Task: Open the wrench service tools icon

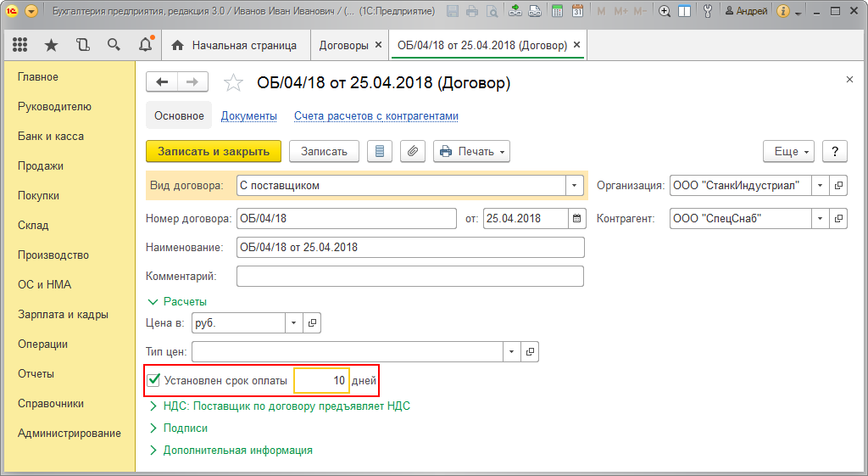Action: coord(708,11)
